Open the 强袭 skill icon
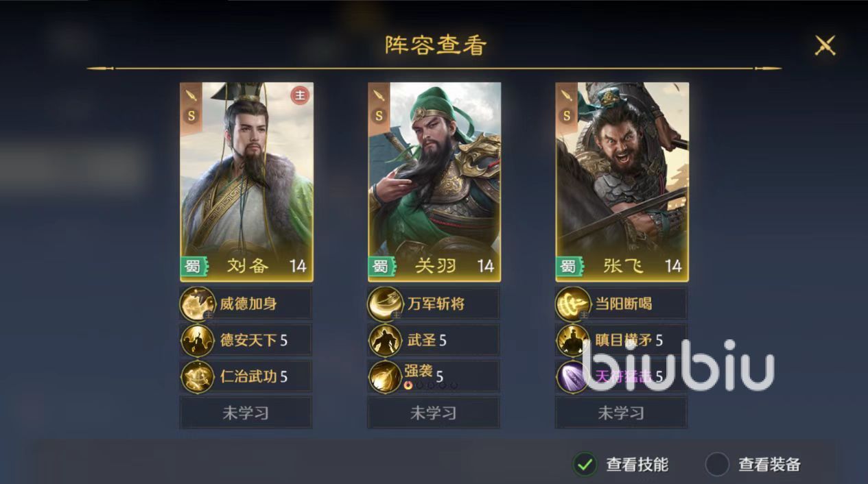Screen dimensions: 868x484 (x=386, y=376)
